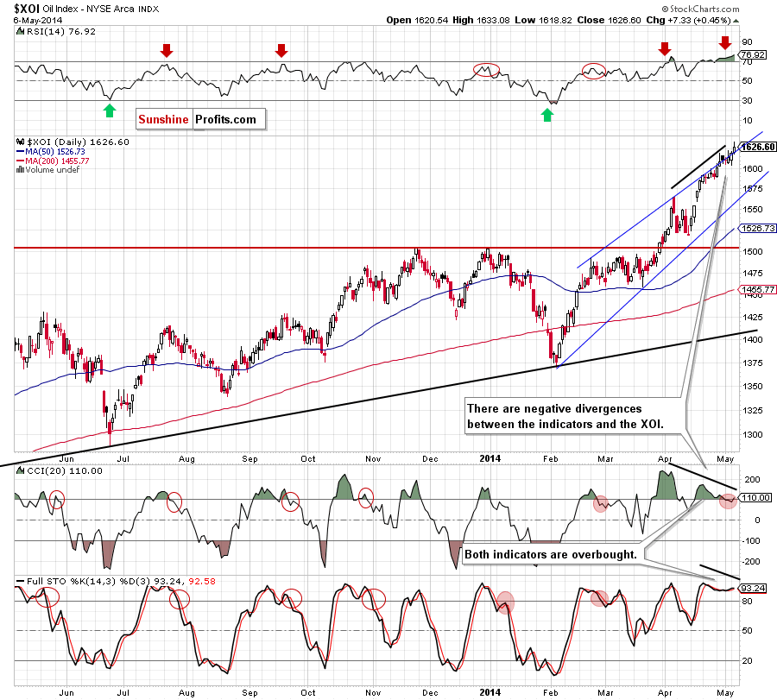The width and height of the screenshot is (777, 700).
Task: Click the red 92.58 %D value in STO label
Action: pos(202,581)
